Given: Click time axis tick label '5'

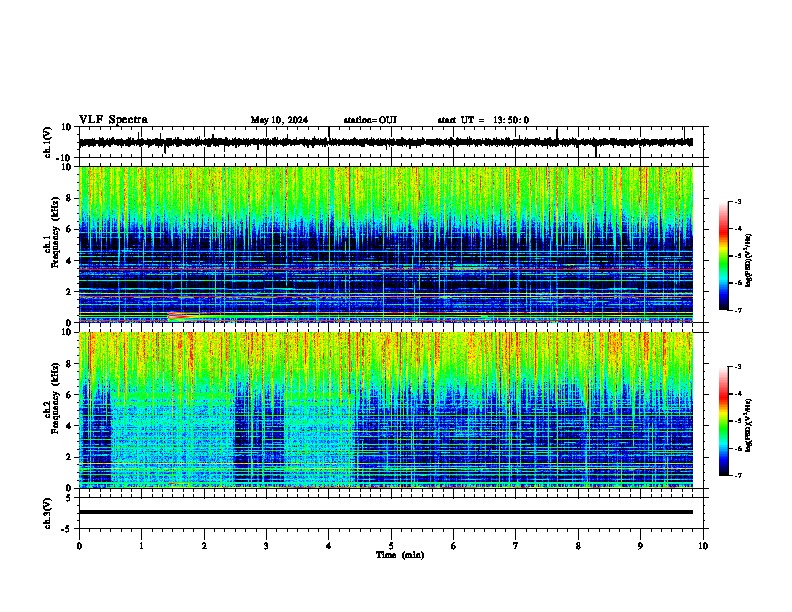Looking at the screenshot, I should [391, 546].
